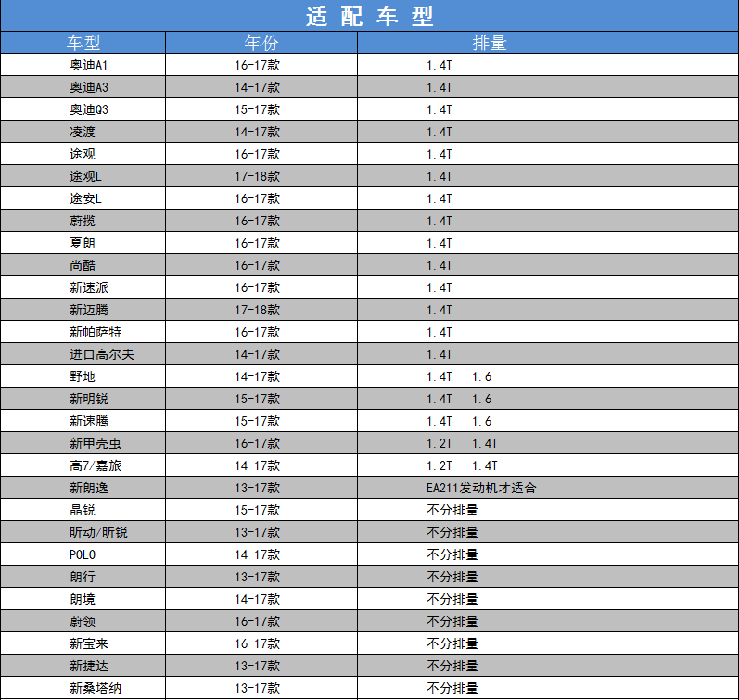
Task: Select the year cell in the 新朗逸 row
Action: tap(261, 488)
